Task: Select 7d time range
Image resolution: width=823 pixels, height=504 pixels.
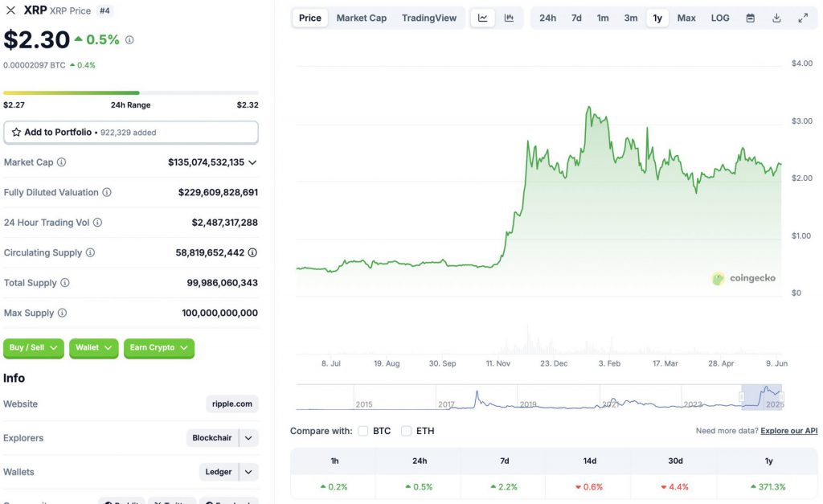Action: (576, 18)
